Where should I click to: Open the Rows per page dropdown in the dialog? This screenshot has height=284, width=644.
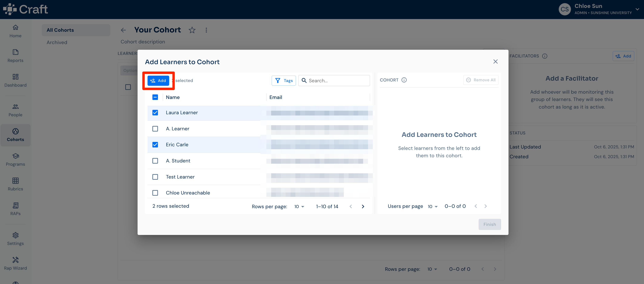[x=299, y=207]
